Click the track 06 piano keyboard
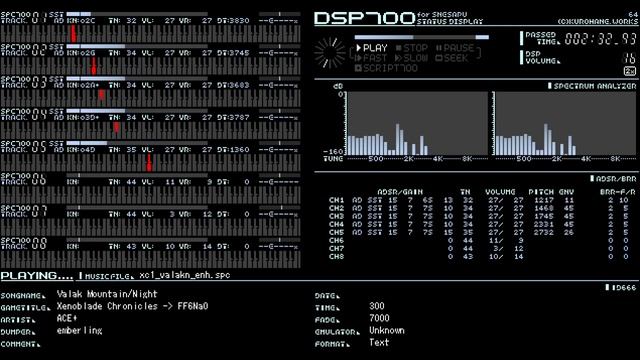 click(151, 195)
